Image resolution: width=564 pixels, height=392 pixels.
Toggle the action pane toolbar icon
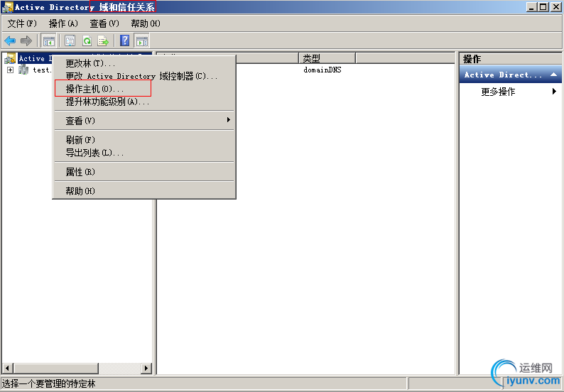pyautogui.click(x=141, y=40)
